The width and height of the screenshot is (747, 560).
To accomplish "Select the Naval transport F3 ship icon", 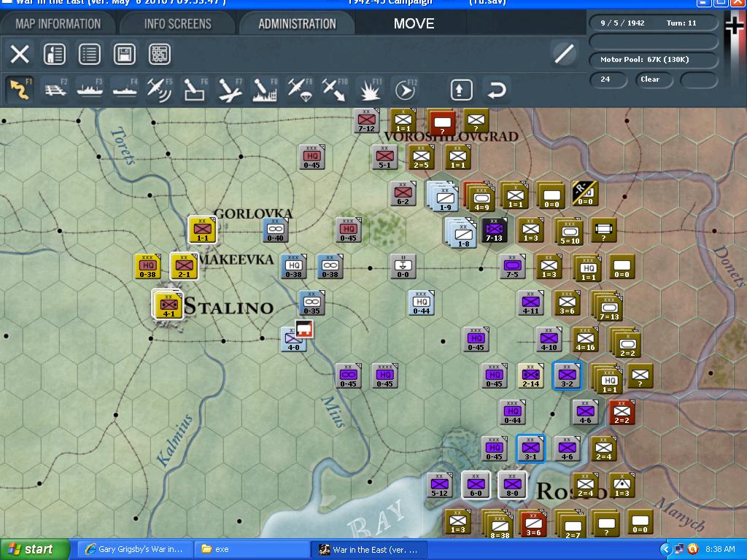I will pos(90,89).
